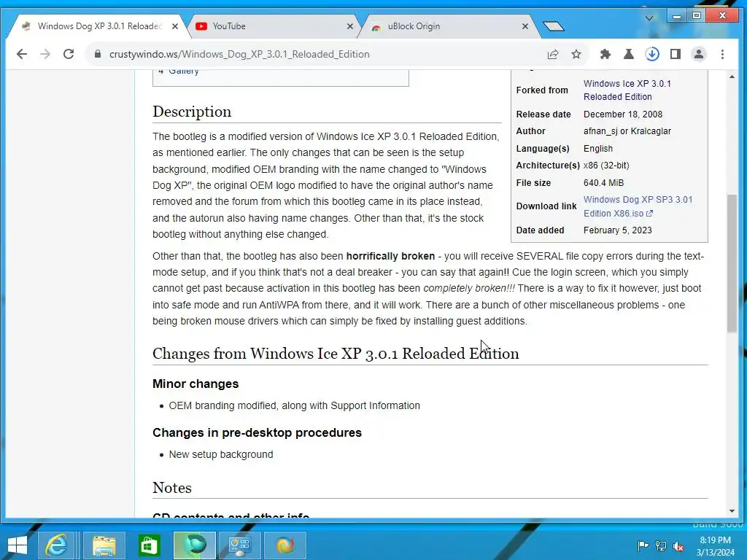The width and height of the screenshot is (747, 560).
Task: Share this page icon
Action: 553,54
